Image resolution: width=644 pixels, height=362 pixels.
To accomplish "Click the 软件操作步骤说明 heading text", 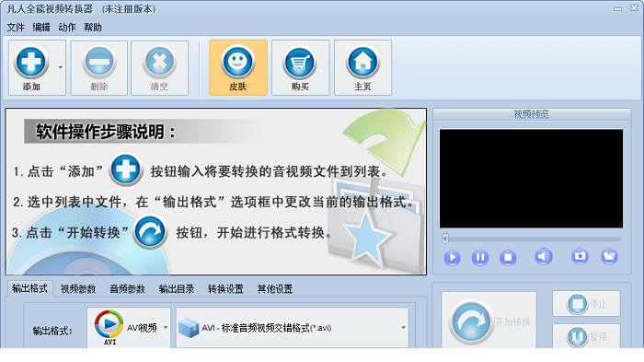I will click(106, 132).
